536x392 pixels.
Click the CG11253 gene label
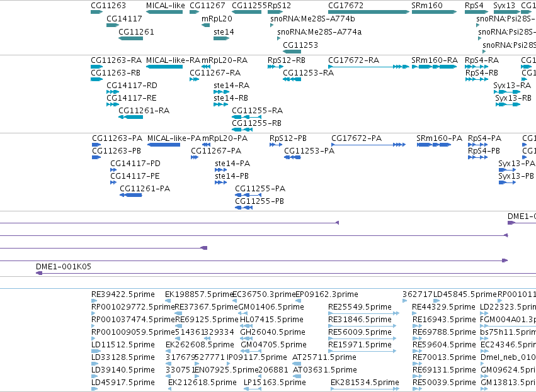[300, 45]
